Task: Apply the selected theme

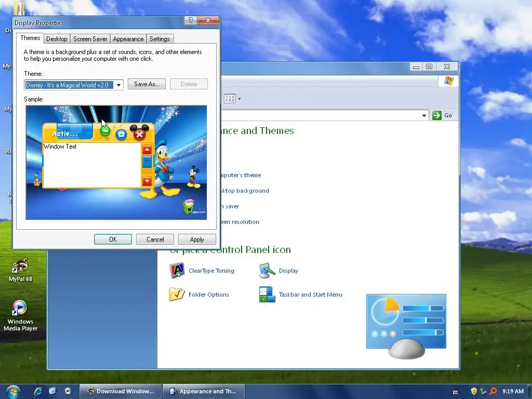Action: 197,239
